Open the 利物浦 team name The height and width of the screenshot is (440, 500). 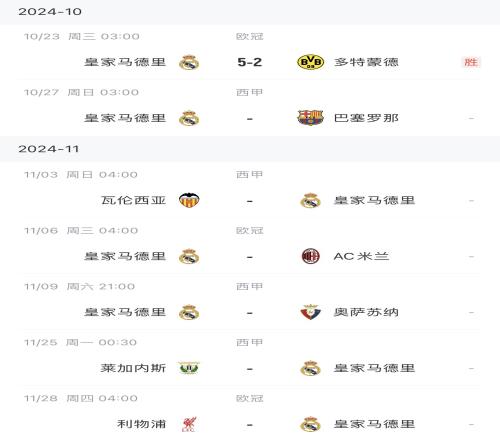point(141,424)
